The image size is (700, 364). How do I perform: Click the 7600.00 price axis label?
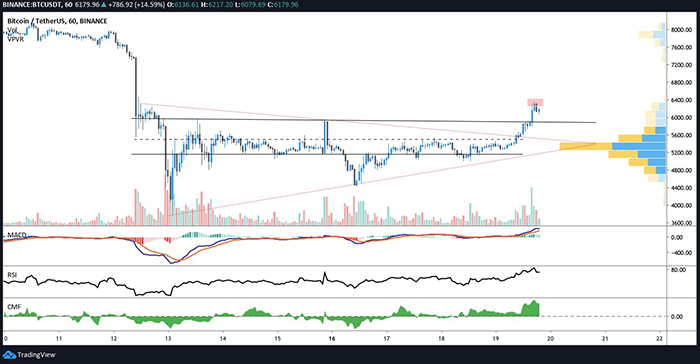tap(681, 47)
